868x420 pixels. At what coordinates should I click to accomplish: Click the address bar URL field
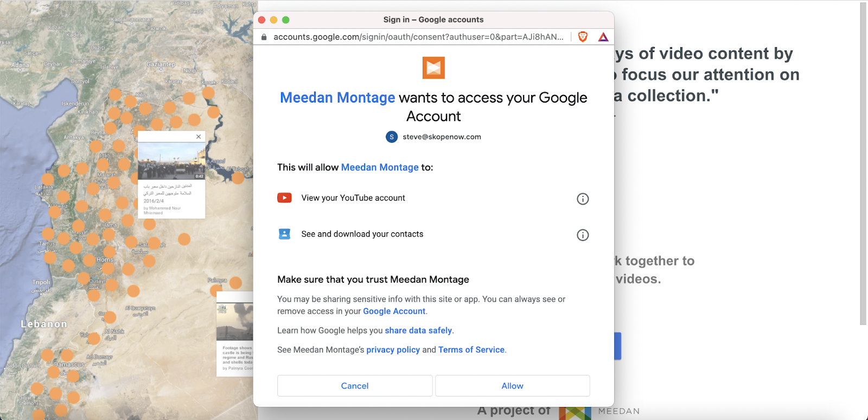click(x=418, y=37)
